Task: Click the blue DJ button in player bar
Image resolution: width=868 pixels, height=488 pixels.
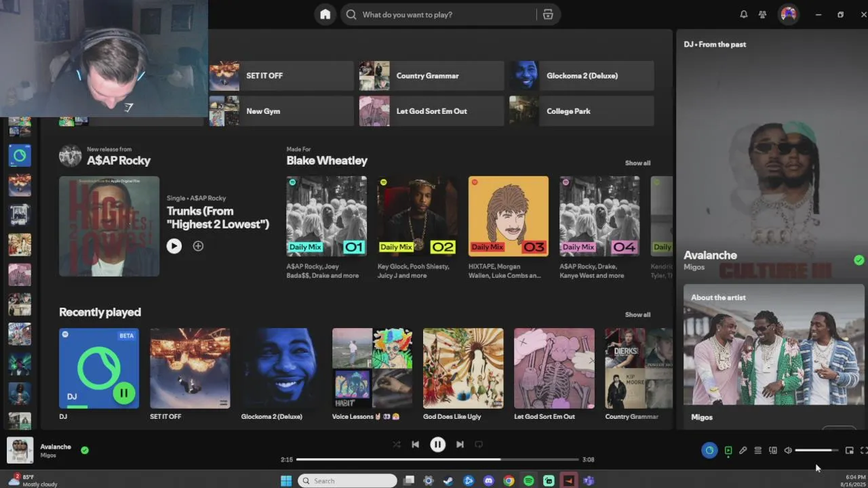Action: [x=709, y=450]
